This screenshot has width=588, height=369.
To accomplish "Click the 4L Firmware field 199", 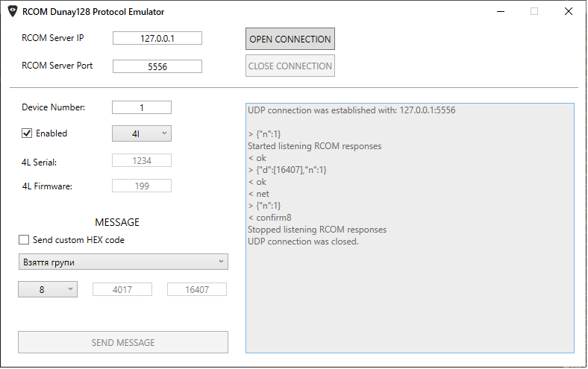I will click(142, 186).
